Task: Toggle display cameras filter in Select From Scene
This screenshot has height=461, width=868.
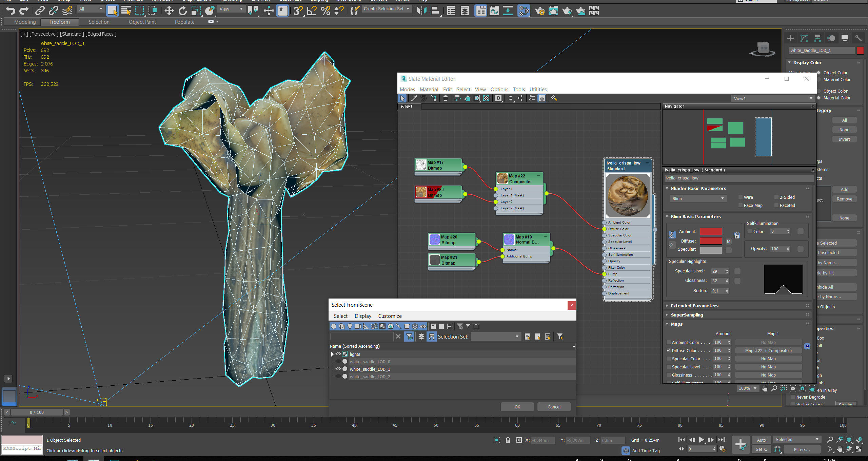Action: point(358,326)
